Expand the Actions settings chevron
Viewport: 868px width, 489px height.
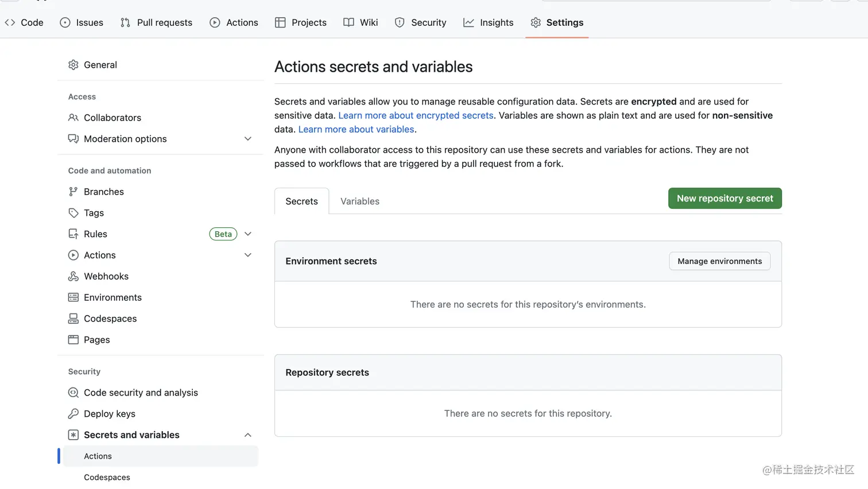248,255
